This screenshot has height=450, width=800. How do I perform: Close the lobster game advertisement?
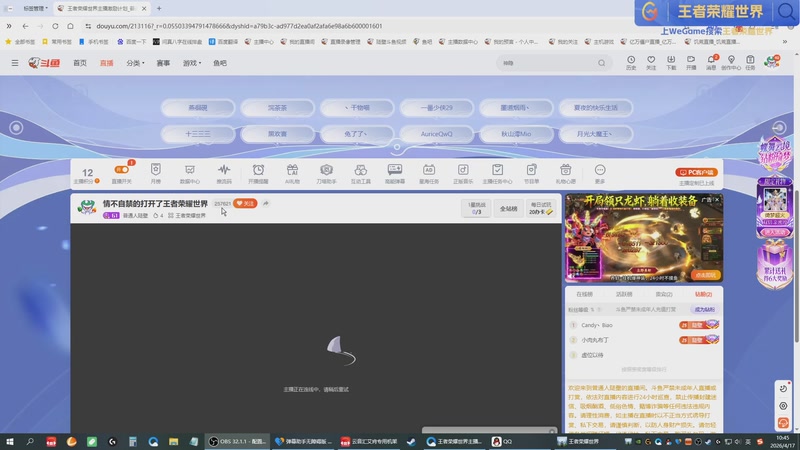(x=717, y=199)
